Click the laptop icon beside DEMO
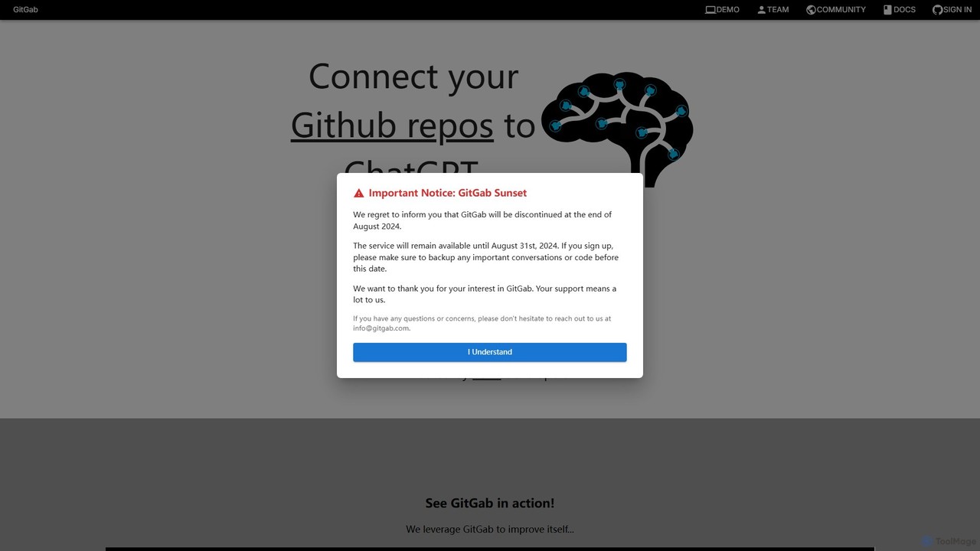The image size is (980, 551). [710, 10]
